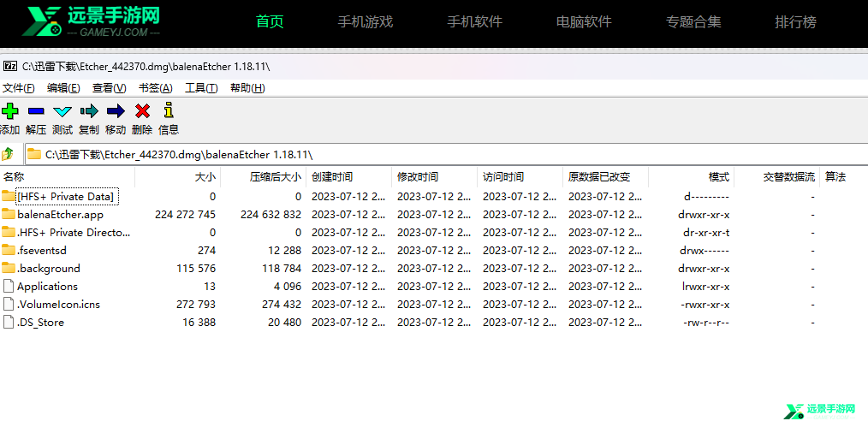Screen dimensions: 868x433
Task: Click packed size value 4 096
Action: tap(288, 287)
